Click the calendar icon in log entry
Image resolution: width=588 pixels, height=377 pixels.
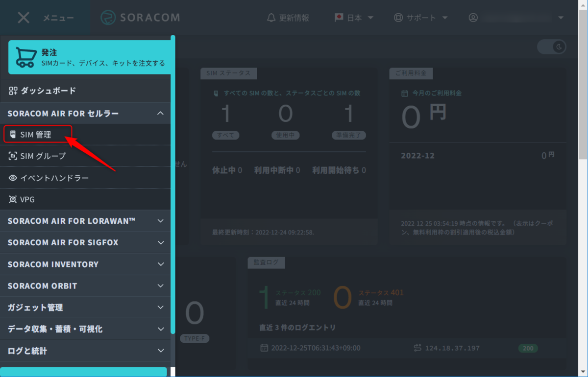tap(264, 348)
